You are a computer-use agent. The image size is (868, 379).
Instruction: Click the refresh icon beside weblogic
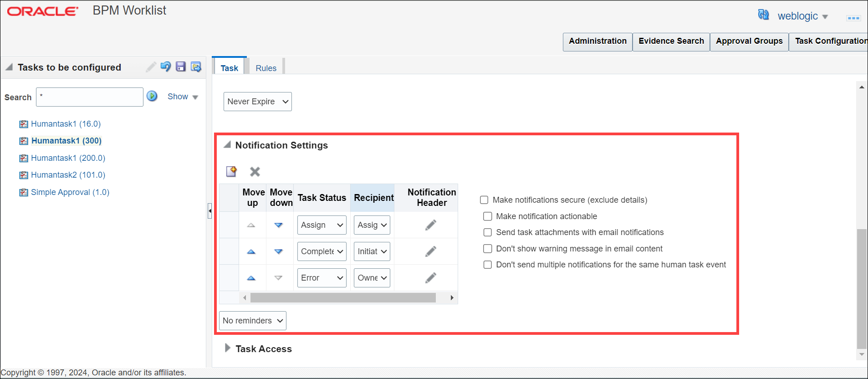point(763,15)
